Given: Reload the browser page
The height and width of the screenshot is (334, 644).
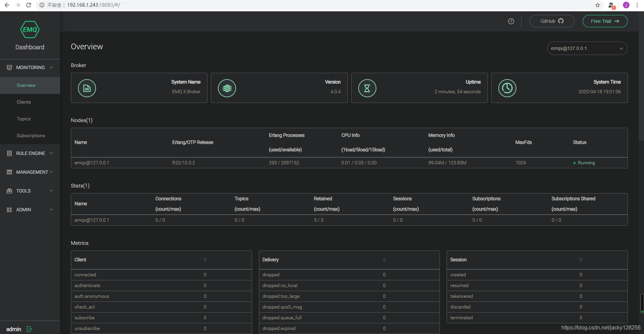Looking at the screenshot, I should click(29, 5).
